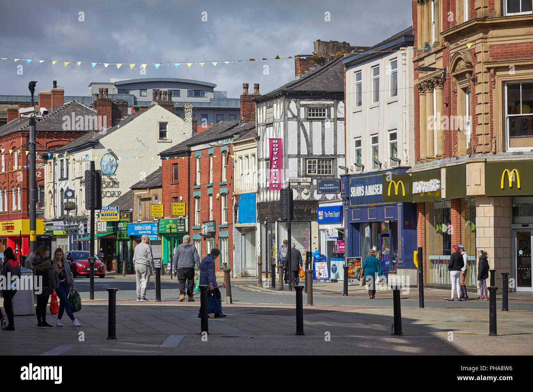The image size is (533, 392).
Task: Click the pink BODY PIERCING vertical banner
Action: 275,164
